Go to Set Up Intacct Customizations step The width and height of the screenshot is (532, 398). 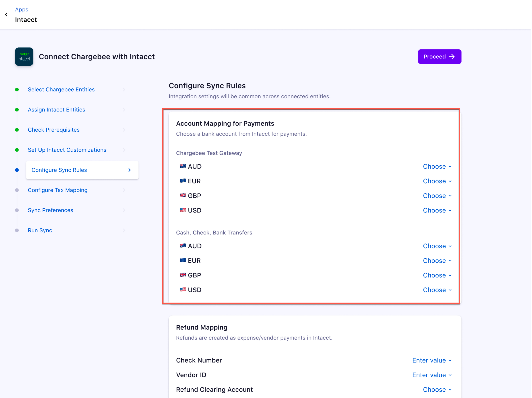pyautogui.click(x=67, y=150)
